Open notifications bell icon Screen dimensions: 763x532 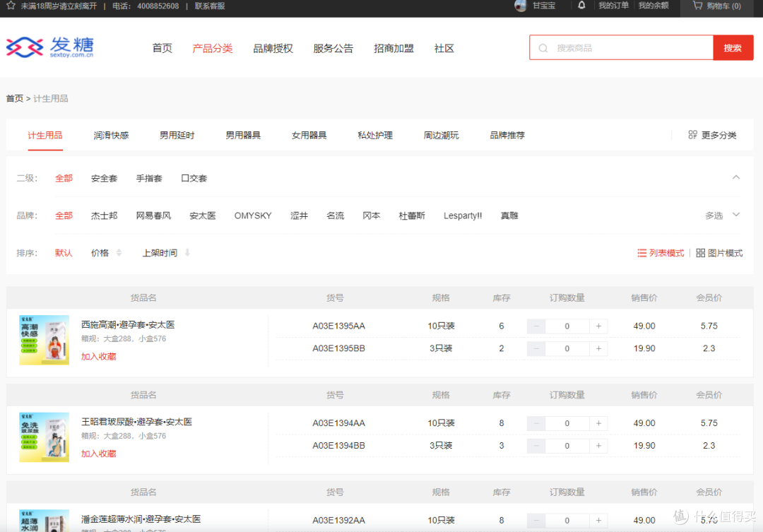(x=581, y=6)
